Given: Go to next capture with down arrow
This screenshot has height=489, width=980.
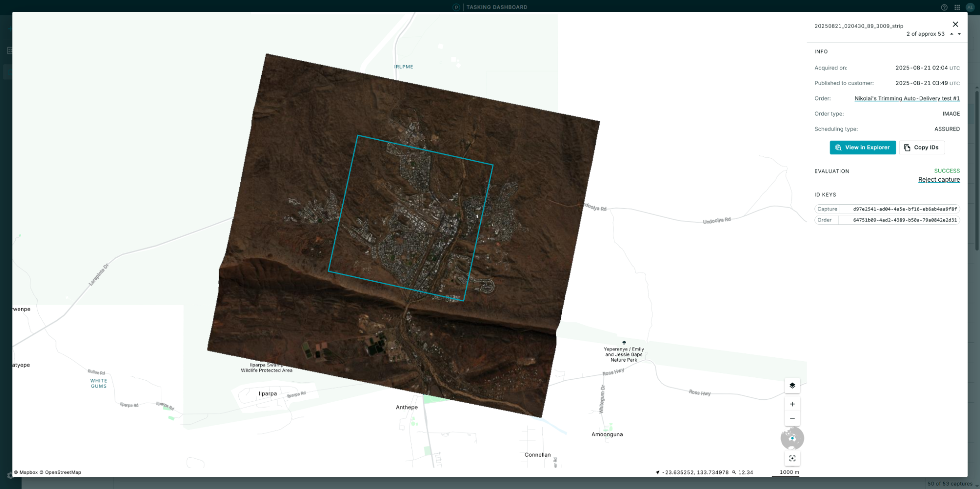Looking at the screenshot, I should pos(959,34).
